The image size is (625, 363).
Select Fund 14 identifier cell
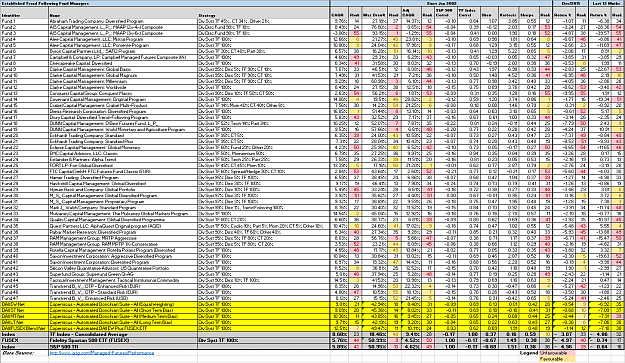coord(24,100)
